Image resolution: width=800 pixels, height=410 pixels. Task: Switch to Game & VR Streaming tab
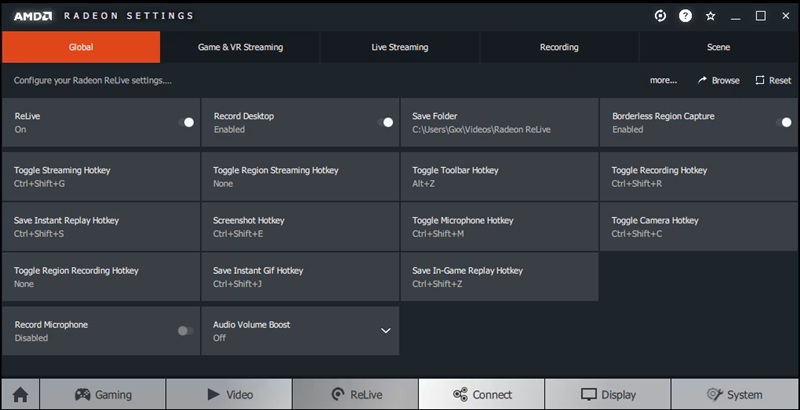pos(240,47)
